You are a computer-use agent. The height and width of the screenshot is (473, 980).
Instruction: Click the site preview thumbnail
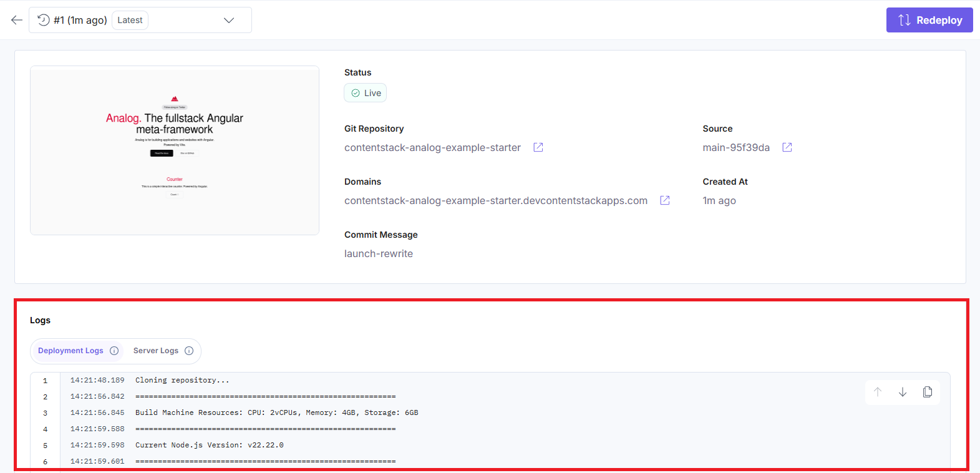pos(175,150)
